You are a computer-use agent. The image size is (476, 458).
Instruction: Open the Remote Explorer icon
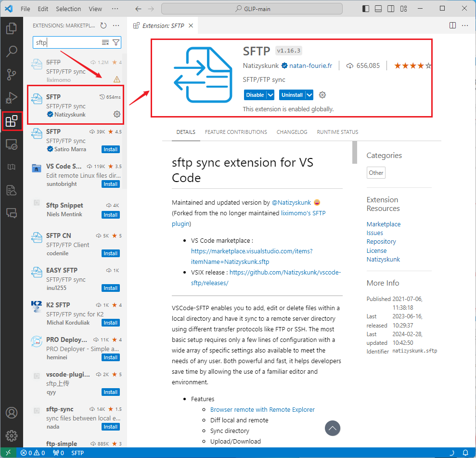[12, 144]
